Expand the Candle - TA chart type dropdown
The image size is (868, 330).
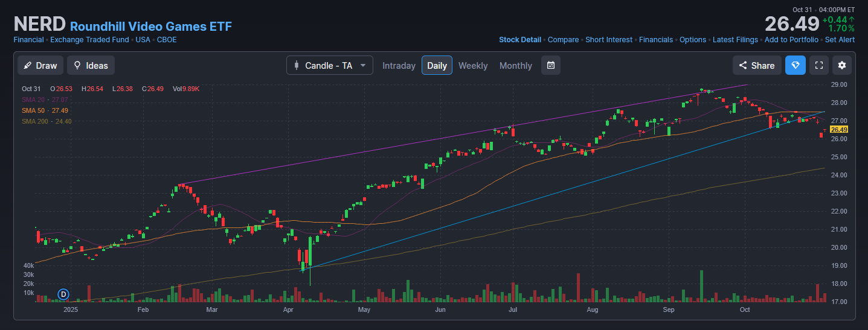point(330,65)
